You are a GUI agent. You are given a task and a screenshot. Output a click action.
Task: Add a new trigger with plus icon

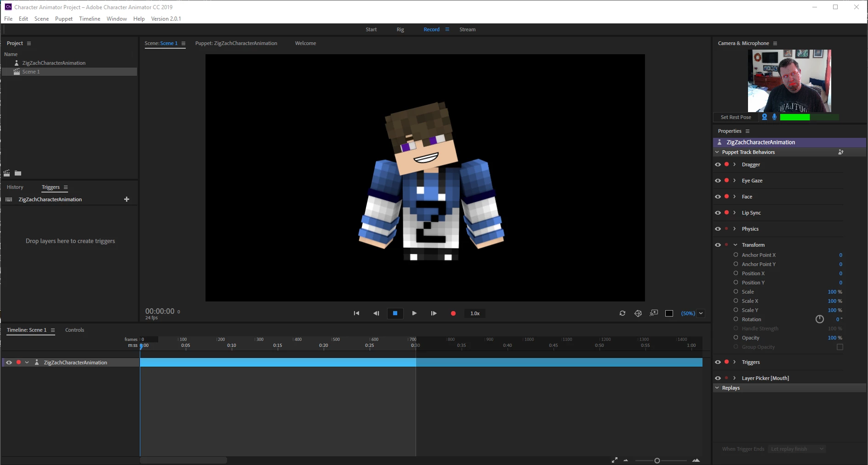click(x=127, y=199)
